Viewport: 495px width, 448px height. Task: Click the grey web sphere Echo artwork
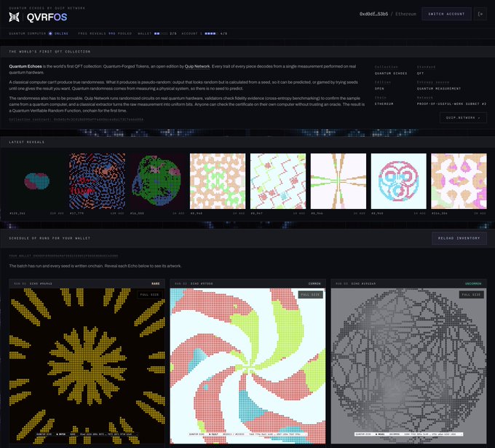(408, 366)
